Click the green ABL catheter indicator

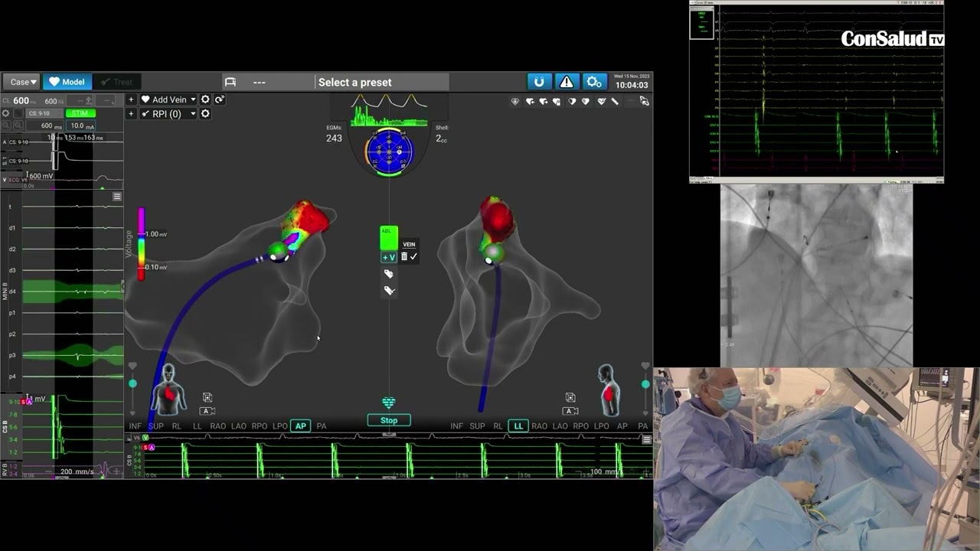click(x=389, y=237)
